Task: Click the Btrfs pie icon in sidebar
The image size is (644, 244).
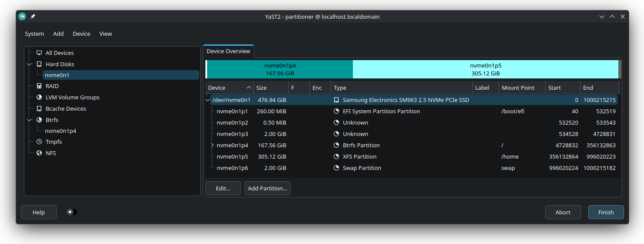Action: 39,120
